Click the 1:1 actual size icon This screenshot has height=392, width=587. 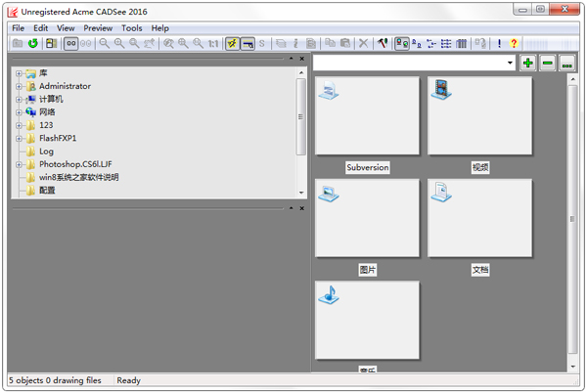point(213,43)
